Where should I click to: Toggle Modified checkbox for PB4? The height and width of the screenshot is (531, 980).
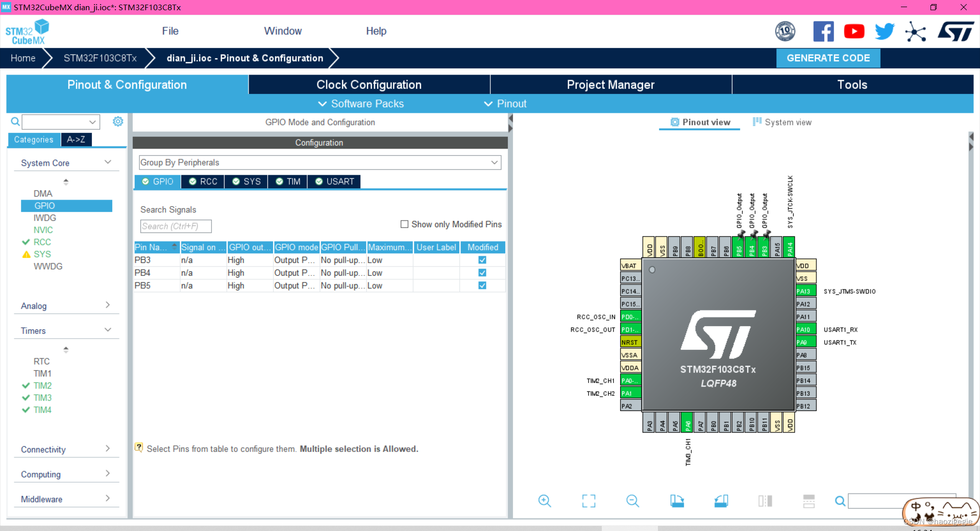coord(482,273)
